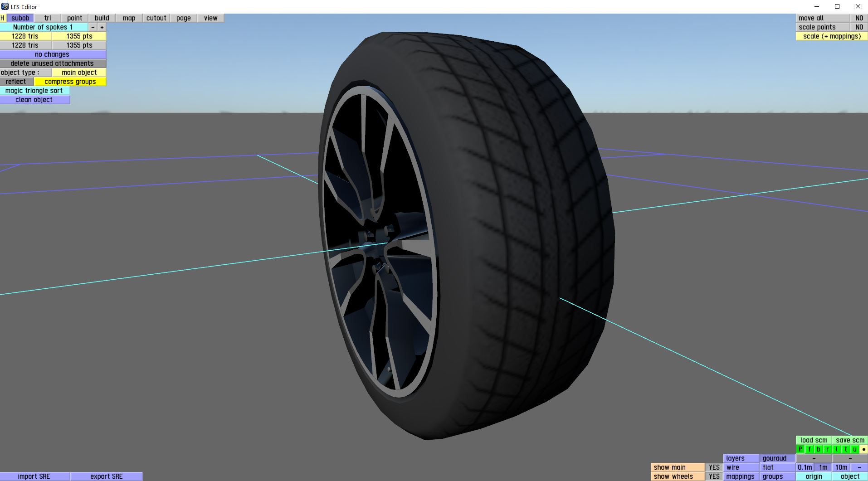Minimize the LFS Editor window
Image resolution: width=868 pixels, height=481 pixels.
(x=816, y=6)
